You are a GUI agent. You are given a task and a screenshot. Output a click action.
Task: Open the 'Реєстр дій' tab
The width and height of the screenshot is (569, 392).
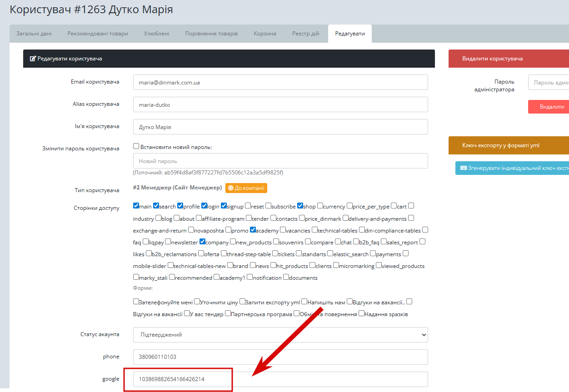click(x=305, y=34)
